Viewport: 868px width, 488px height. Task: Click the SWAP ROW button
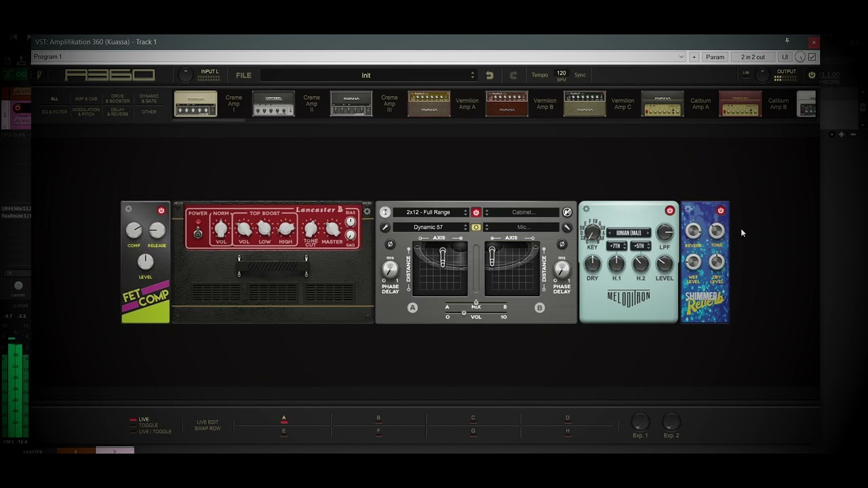click(x=208, y=428)
